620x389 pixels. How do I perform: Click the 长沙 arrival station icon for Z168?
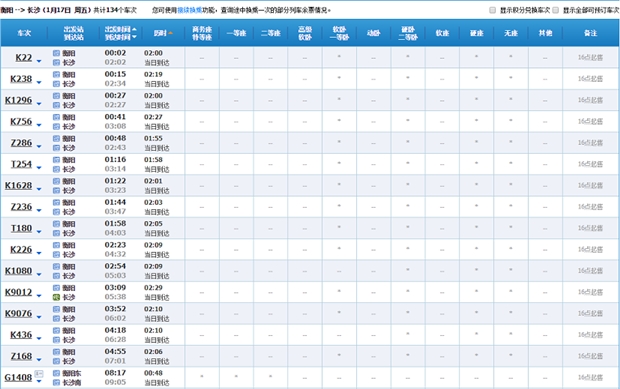[x=56, y=361]
